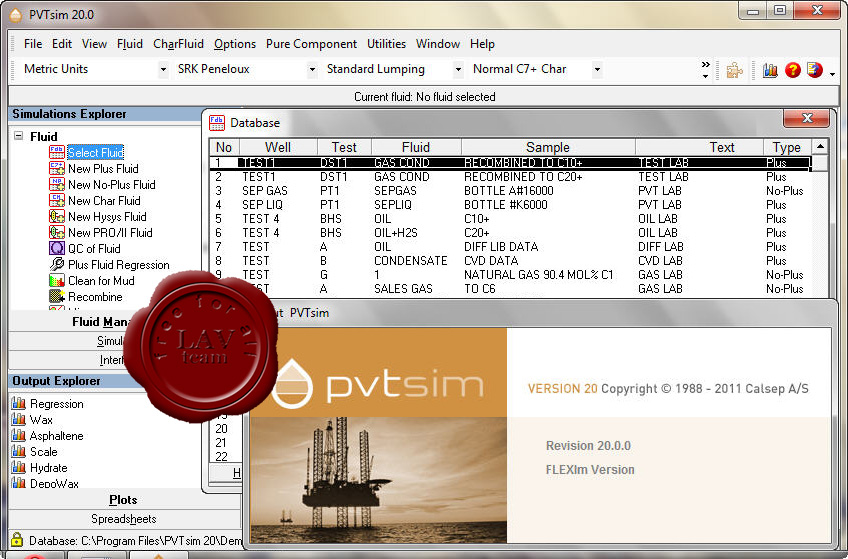Image resolution: width=848 pixels, height=559 pixels.
Task: Open the View menu
Action: (94, 44)
